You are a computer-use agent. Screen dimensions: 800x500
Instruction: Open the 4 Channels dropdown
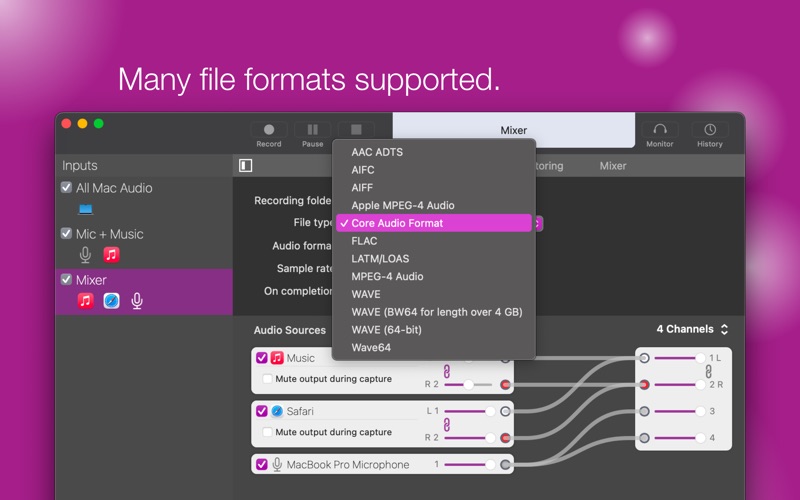[x=692, y=329]
